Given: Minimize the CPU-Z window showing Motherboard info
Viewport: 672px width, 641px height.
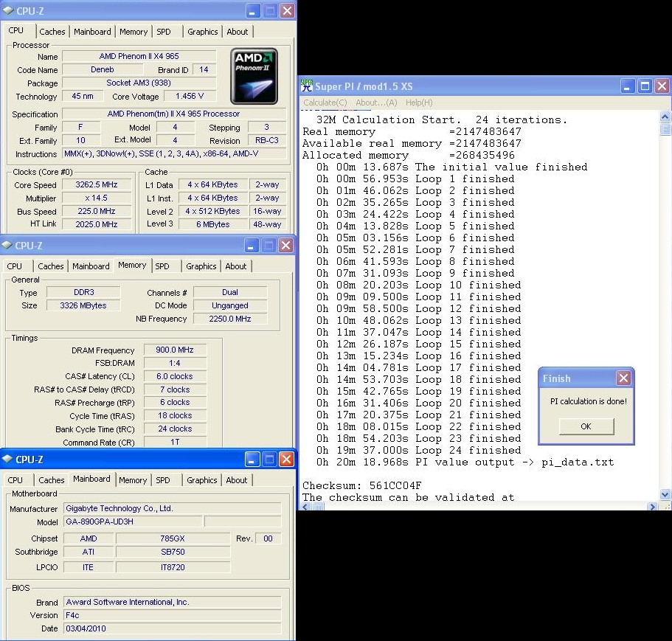Looking at the screenshot, I should tap(253, 460).
